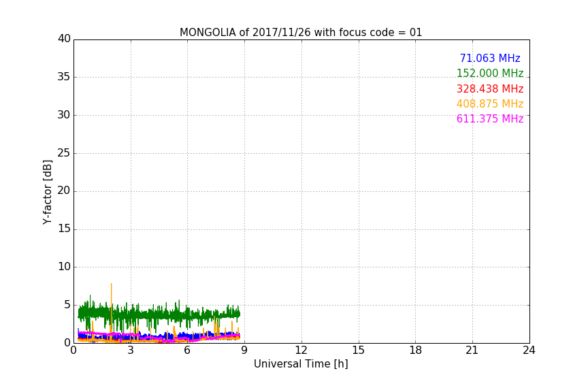Image resolution: width=588 pixels, height=392 pixels.
Task: Select the blue 71.063 MHz legend label
Action: coord(490,58)
